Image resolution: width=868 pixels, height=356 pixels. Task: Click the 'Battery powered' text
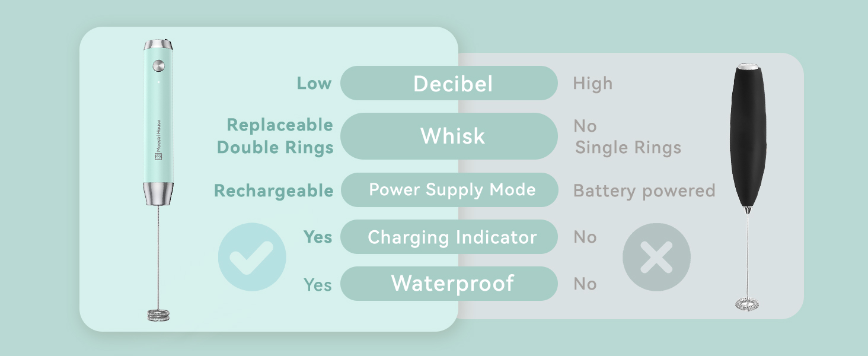coord(644,190)
